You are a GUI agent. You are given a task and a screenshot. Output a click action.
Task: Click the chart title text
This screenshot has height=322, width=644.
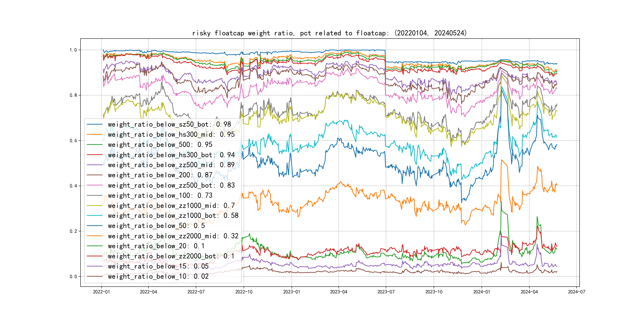coord(329,33)
